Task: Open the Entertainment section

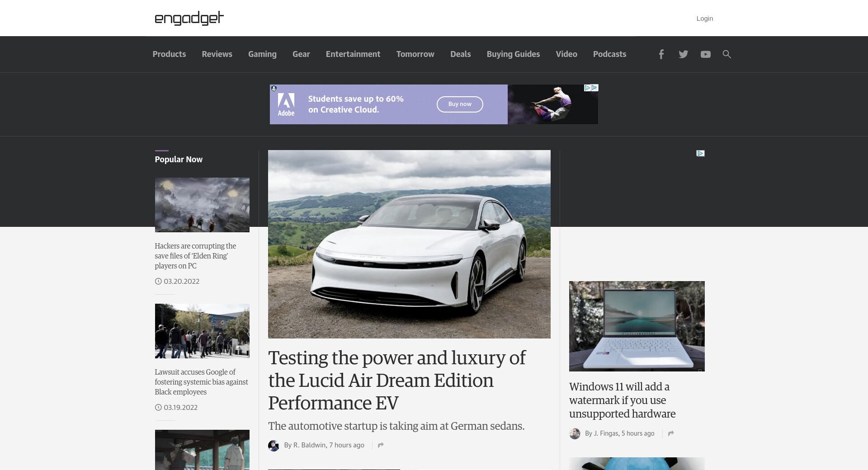Action: click(x=353, y=54)
